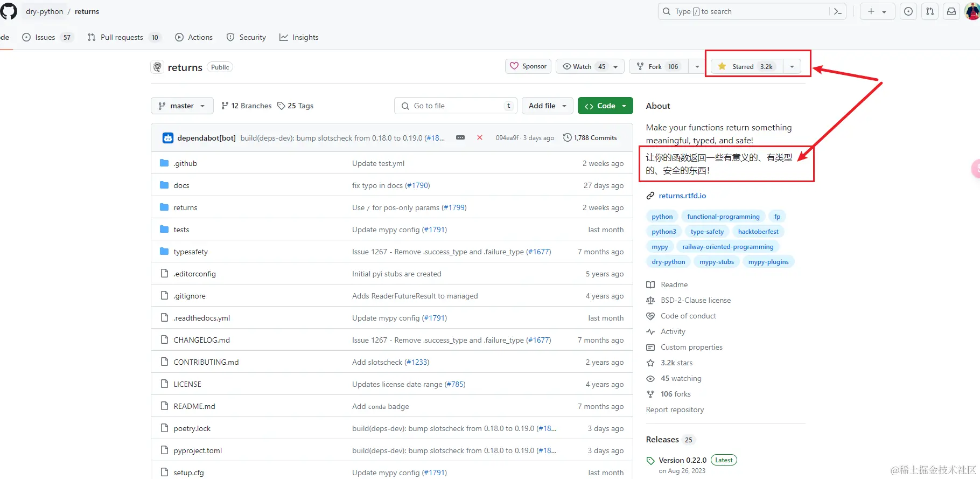Open the notifications inbox icon
This screenshot has height=479, width=980.
[951, 11]
